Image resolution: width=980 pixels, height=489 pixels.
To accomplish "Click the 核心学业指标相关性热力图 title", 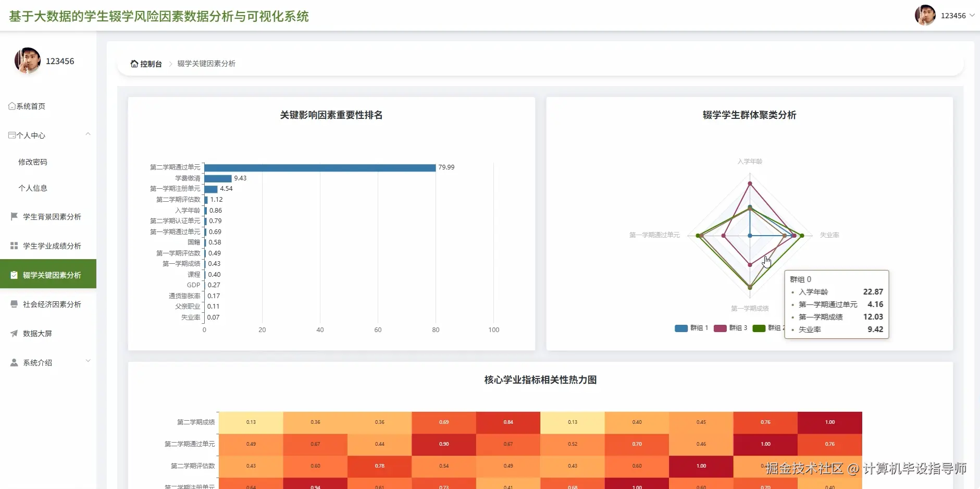I will (540, 380).
